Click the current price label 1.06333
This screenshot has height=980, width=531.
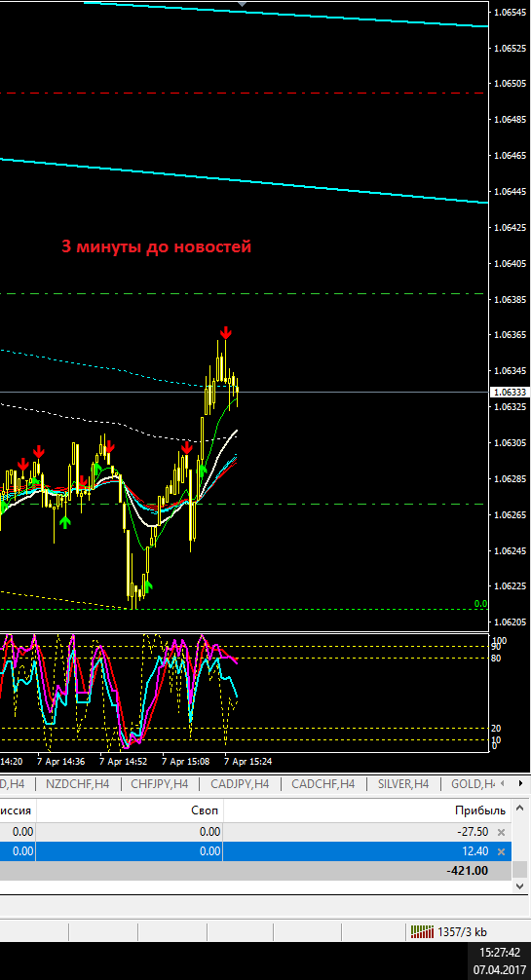point(511,393)
